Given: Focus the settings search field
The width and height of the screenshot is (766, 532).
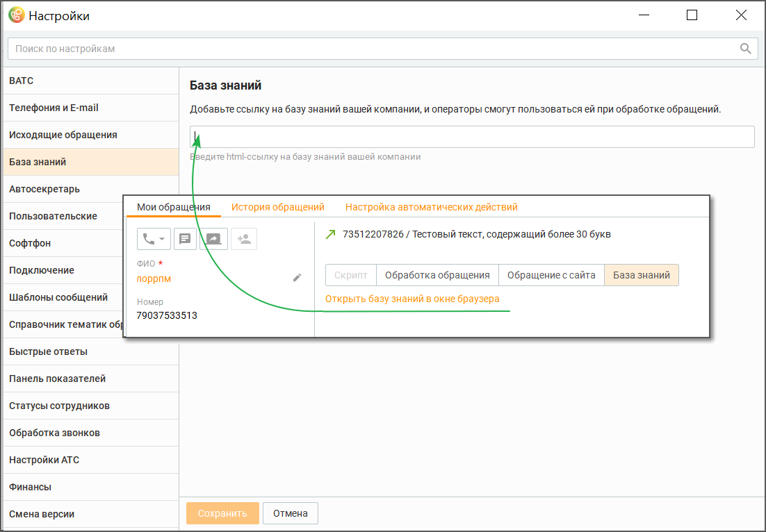Looking at the screenshot, I should tap(382, 49).
